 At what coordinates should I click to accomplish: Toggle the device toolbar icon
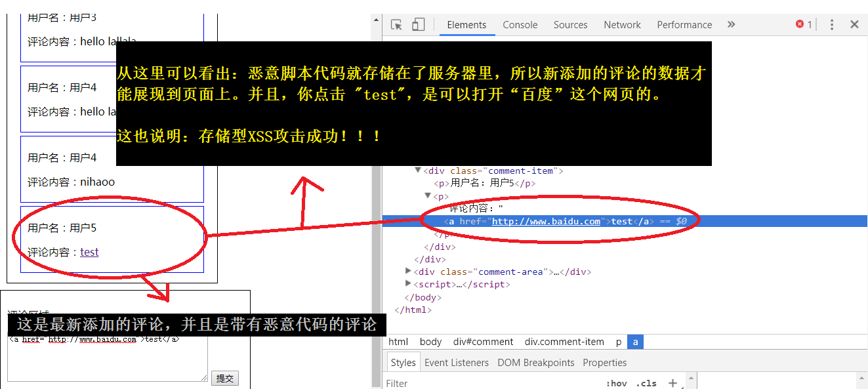tap(418, 25)
